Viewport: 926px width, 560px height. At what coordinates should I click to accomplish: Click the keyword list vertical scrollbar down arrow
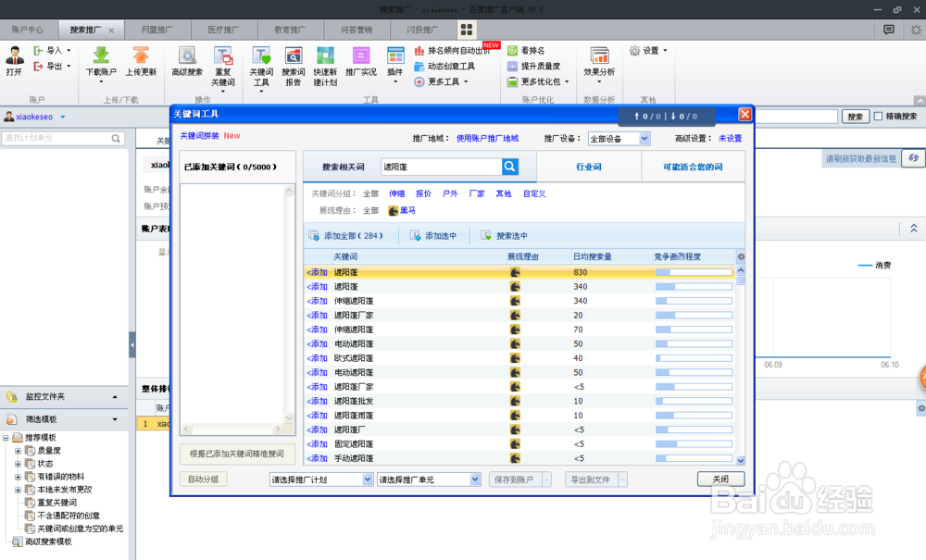point(741,460)
